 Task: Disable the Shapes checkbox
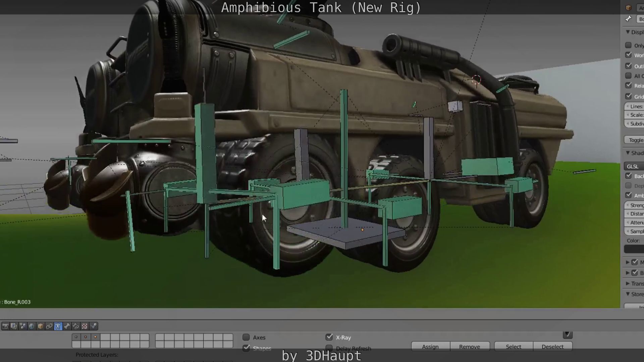pyautogui.click(x=246, y=348)
